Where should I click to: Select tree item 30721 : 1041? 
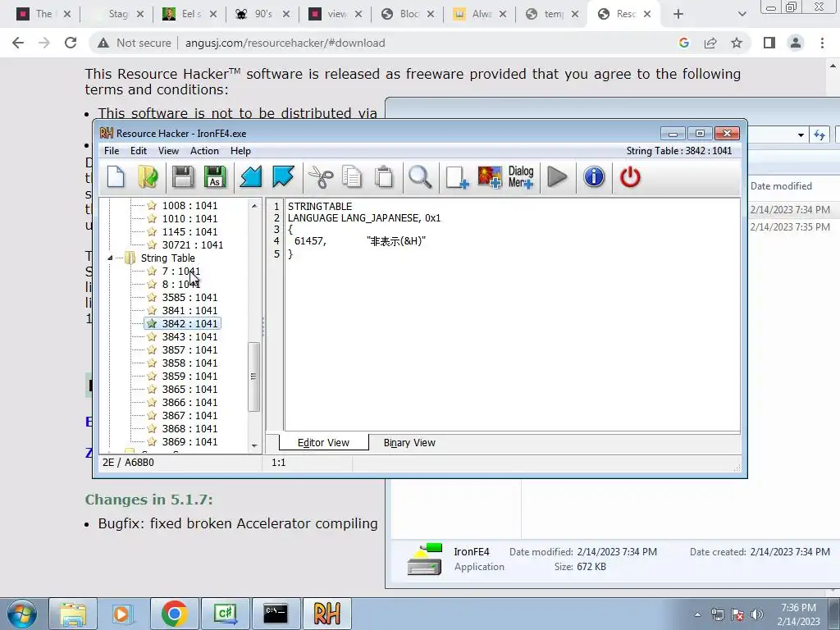tap(192, 244)
